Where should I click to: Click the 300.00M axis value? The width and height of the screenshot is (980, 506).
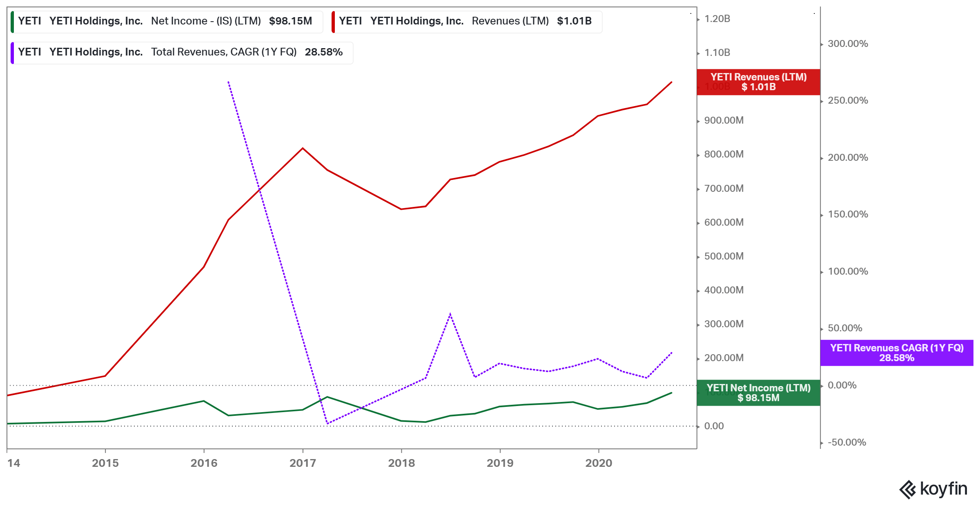[724, 324]
